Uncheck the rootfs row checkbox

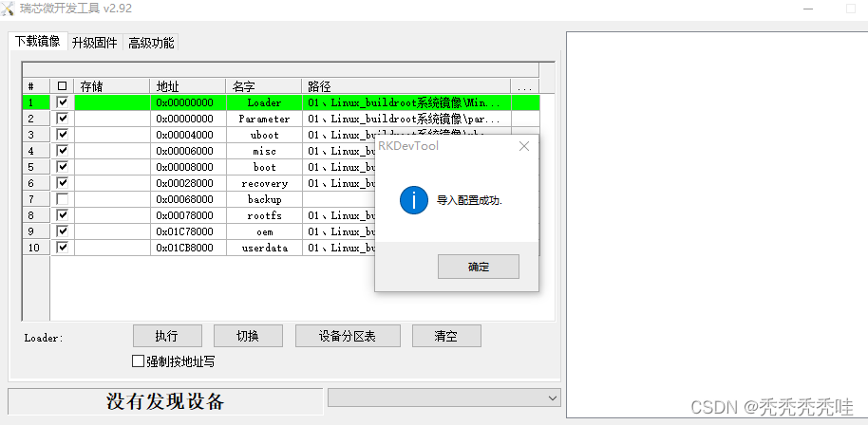pyautogui.click(x=63, y=215)
